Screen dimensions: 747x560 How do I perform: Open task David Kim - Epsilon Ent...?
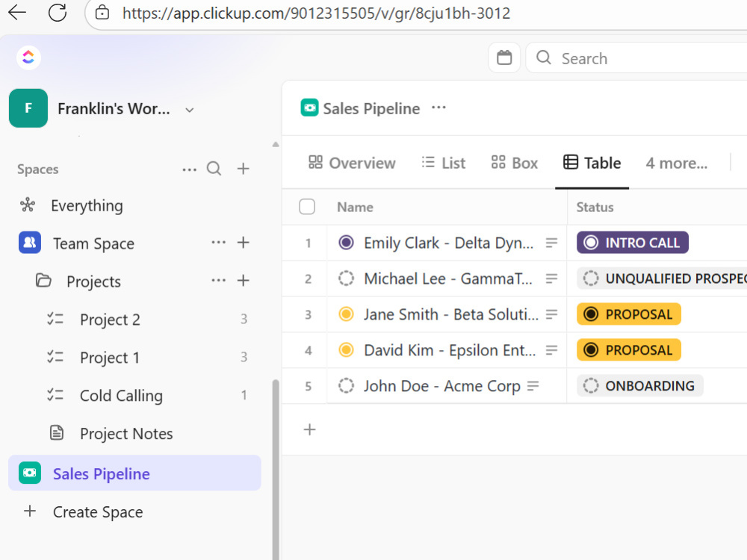pyautogui.click(x=450, y=350)
